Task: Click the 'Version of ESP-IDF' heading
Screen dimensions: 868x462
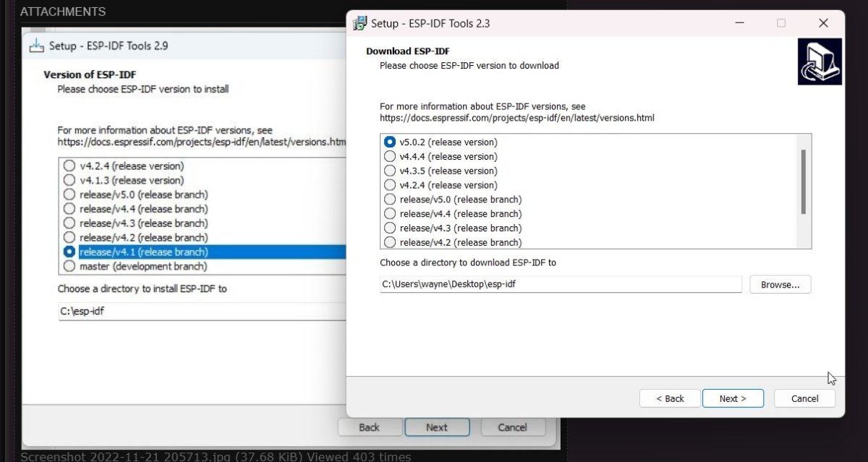Action: click(x=90, y=74)
